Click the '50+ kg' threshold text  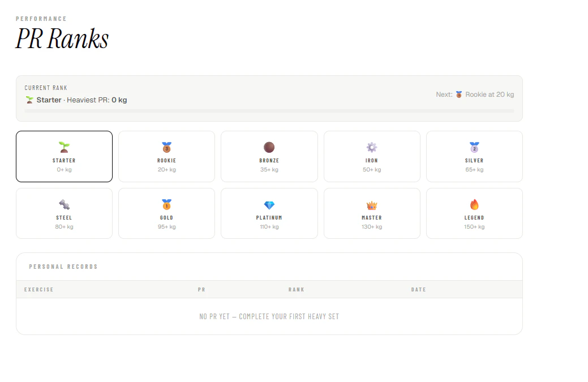[372, 170]
